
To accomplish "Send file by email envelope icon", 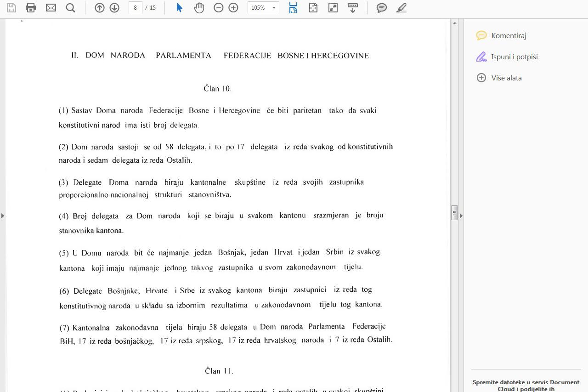I will pyautogui.click(x=51, y=8).
